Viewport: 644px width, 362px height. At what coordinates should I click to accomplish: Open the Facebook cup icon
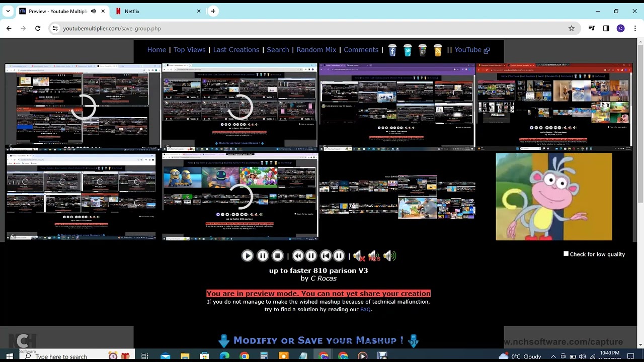pyautogui.click(x=392, y=50)
